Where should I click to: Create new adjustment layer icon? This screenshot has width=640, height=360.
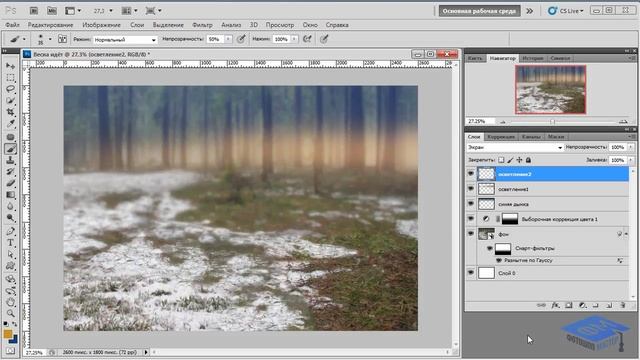tap(582, 305)
